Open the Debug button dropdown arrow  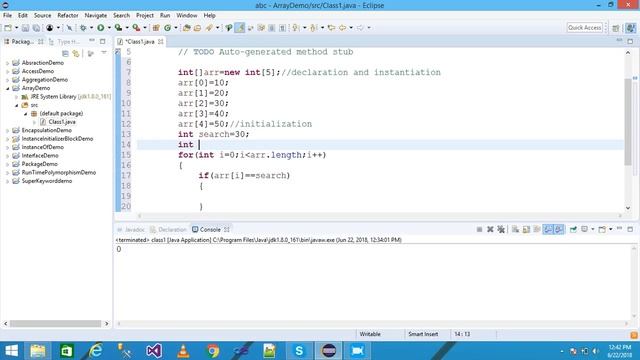(91, 28)
